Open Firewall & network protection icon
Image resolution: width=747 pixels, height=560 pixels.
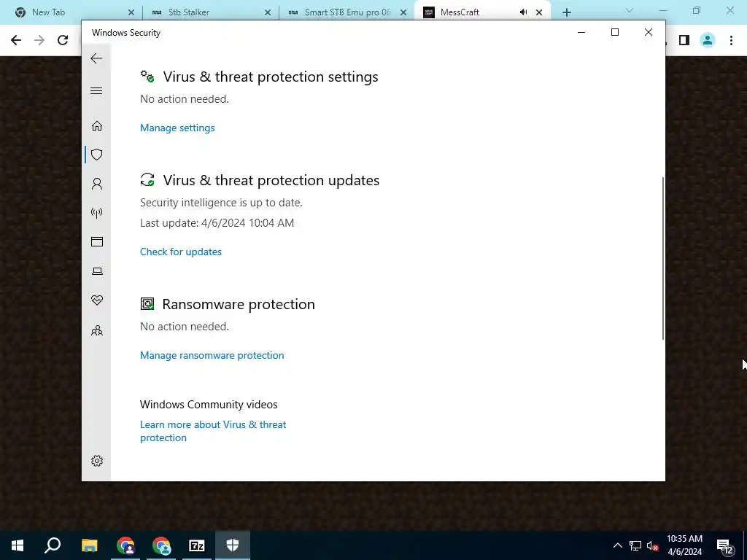pyautogui.click(x=97, y=213)
